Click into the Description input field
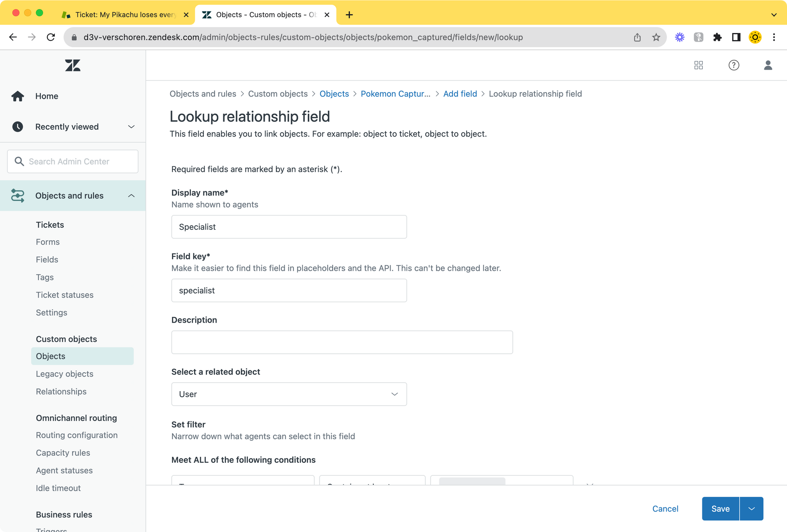The image size is (787, 532). [342, 342]
